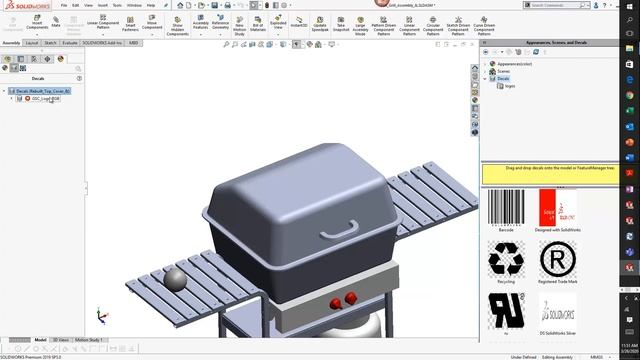Open Assembly Features tool
The height and width of the screenshot is (360, 640).
200,22
